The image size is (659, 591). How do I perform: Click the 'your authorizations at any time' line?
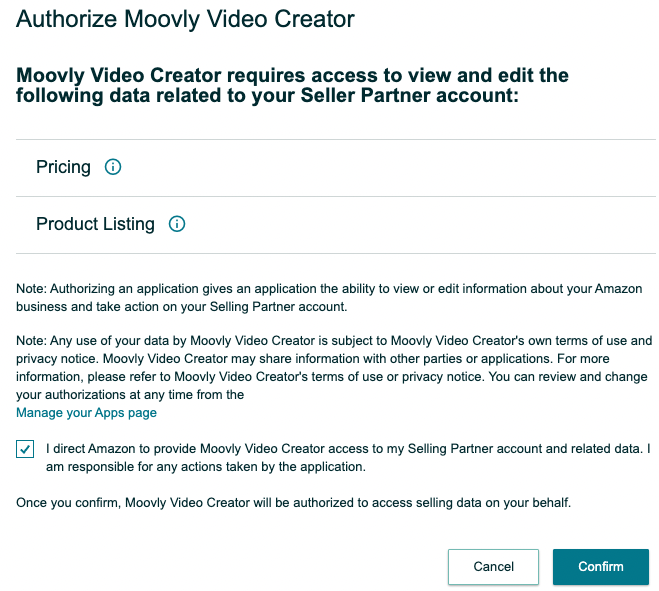coord(130,395)
